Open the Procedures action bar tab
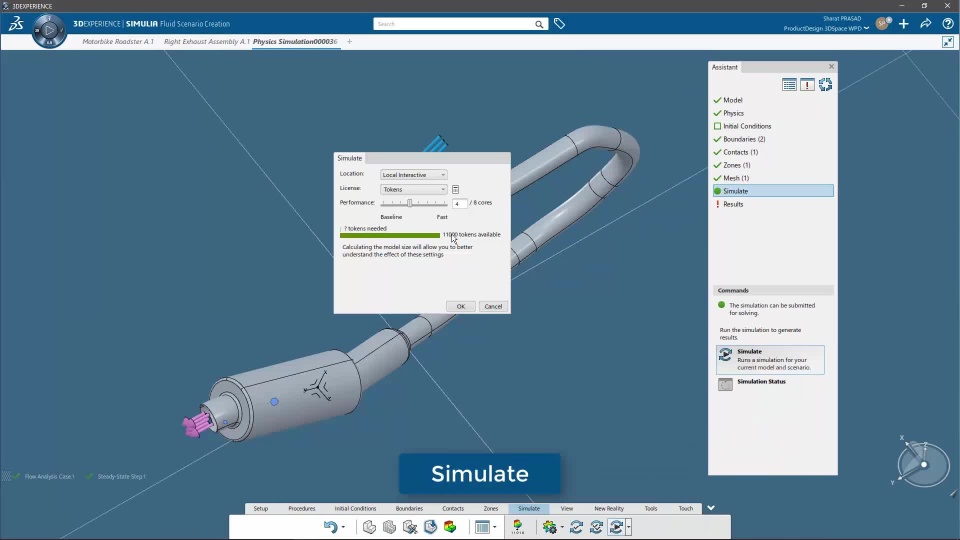The width and height of the screenshot is (960, 540). (302, 509)
